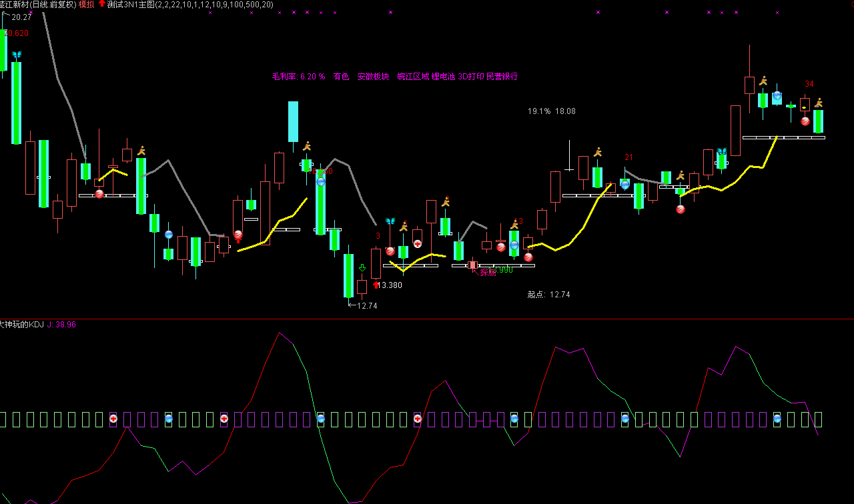This screenshot has width=854, height=504.
Task: Click the ←12.74 low price label
Action: click(x=363, y=306)
